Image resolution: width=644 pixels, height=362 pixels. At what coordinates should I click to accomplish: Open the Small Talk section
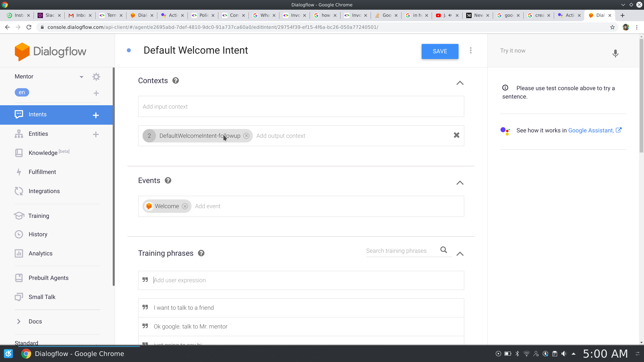(42, 297)
